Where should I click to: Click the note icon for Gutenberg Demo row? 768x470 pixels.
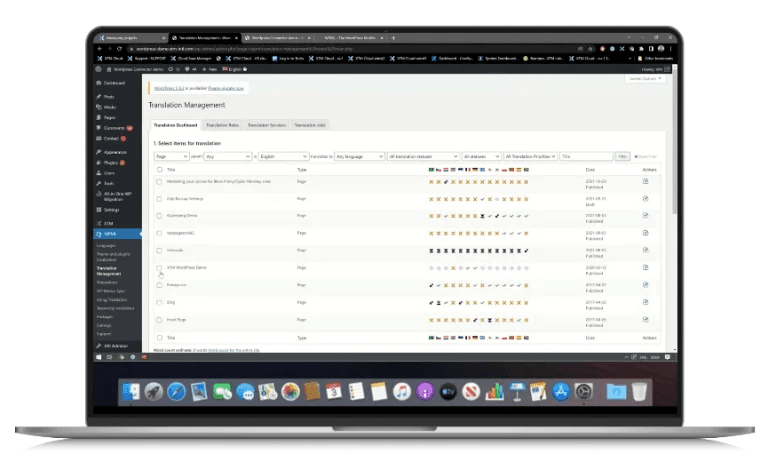click(646, 215)
